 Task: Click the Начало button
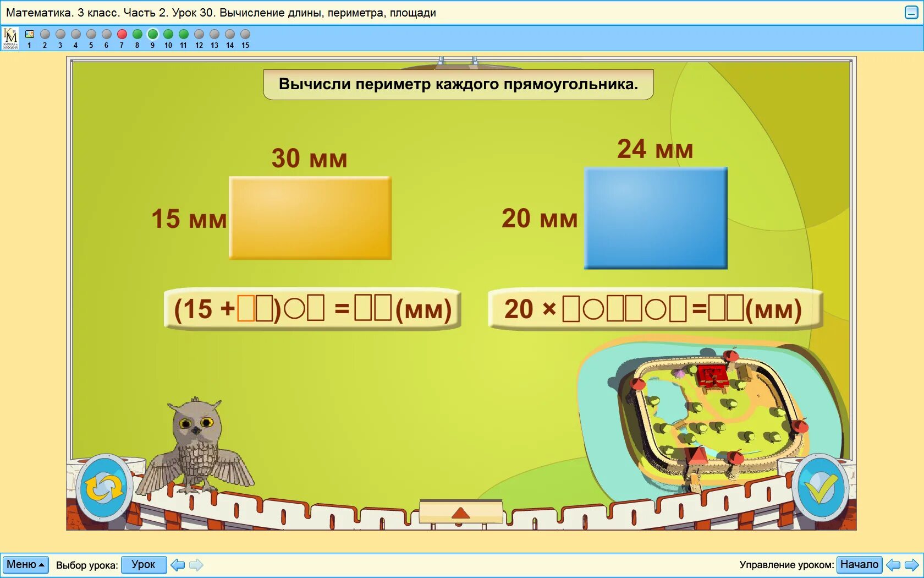click(859, 565)
